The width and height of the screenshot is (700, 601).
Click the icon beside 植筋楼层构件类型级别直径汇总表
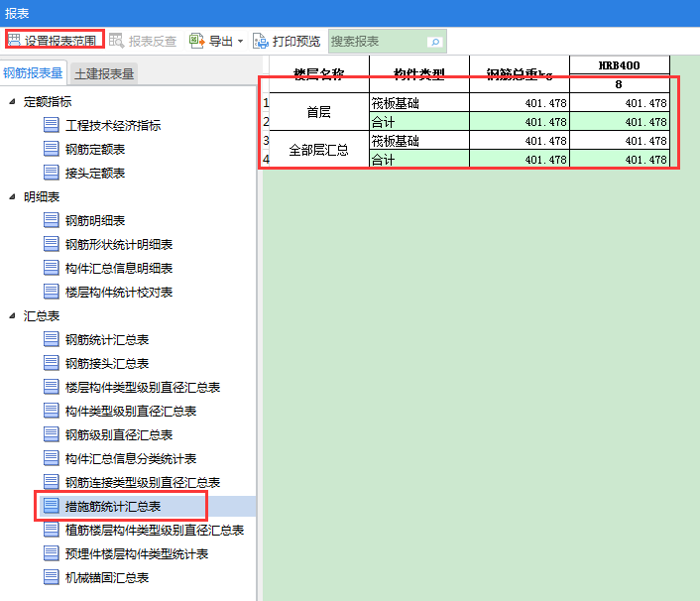(x=52, y=530)
